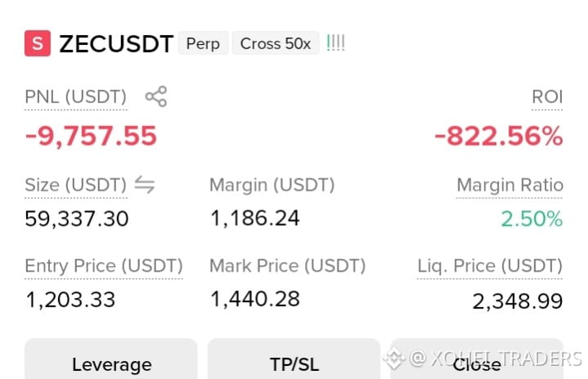Screen dimensions: 588x379
Task: Tap the Margin Ratio label
Action: (x=509, y=185)
